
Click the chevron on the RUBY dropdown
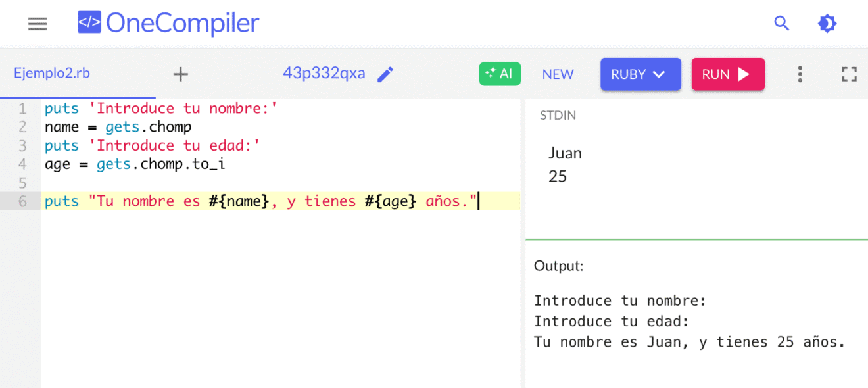pyautogui.click(x=658, y=74)
